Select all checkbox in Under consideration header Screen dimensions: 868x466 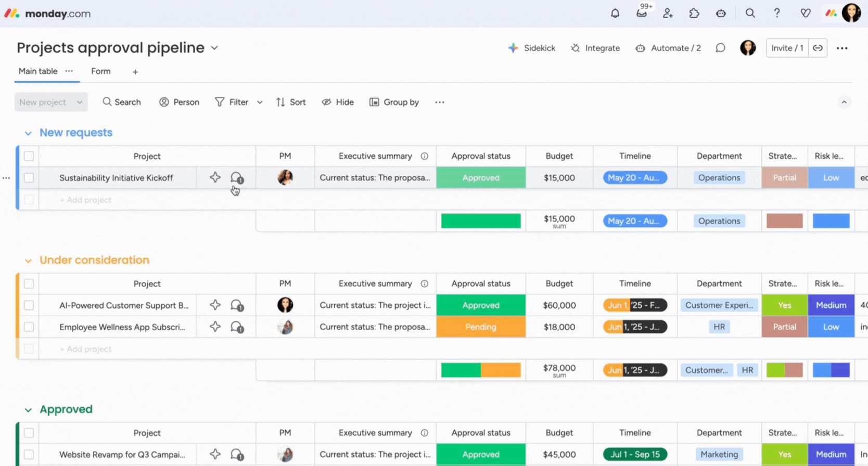point(29,283)
